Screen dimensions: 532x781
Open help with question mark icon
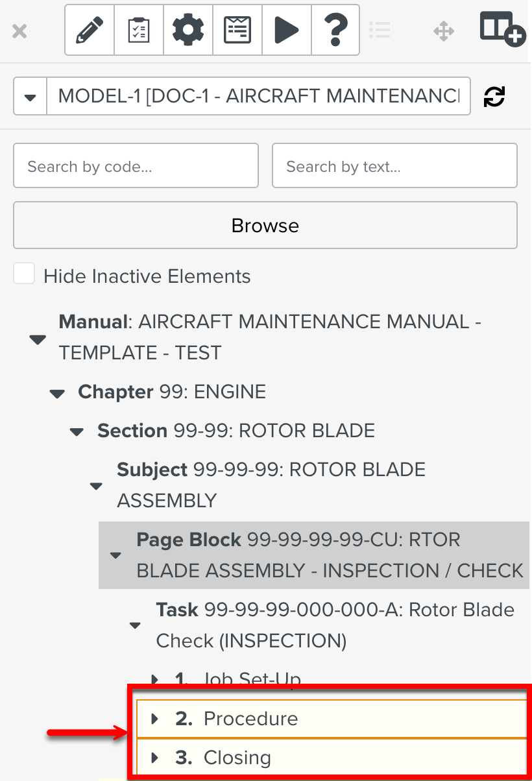click(335, 30)
